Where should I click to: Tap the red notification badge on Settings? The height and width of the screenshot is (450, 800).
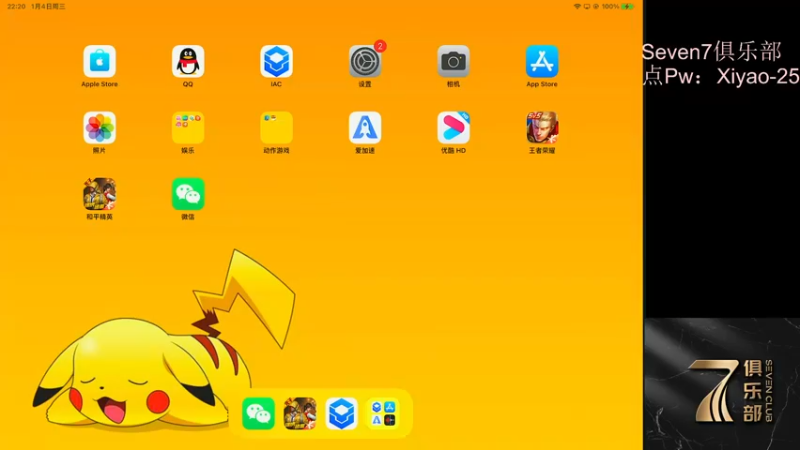coord(380,46)
